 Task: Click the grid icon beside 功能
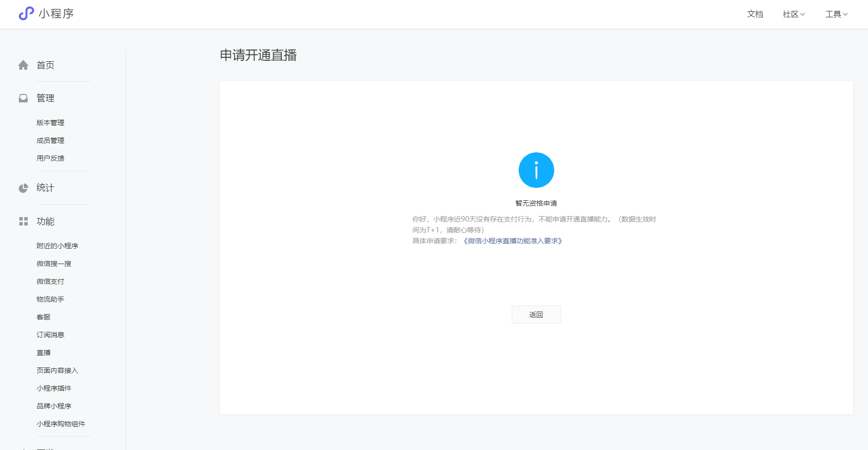pyautogui.click(x=23, y=222)
